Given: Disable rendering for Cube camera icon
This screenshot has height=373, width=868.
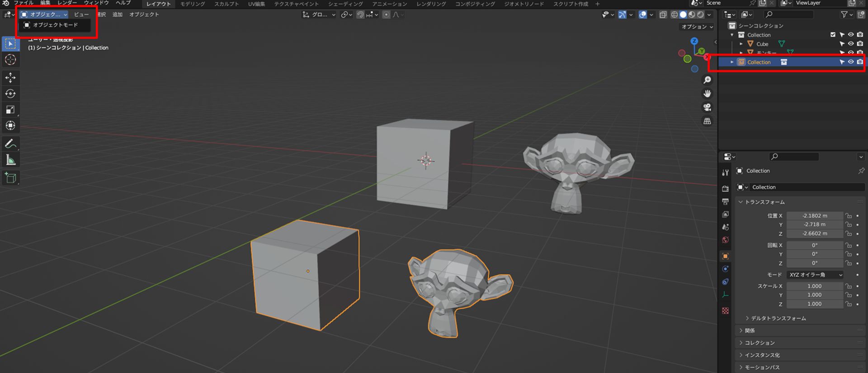Looking at the screenshot, I should (860, 44).
